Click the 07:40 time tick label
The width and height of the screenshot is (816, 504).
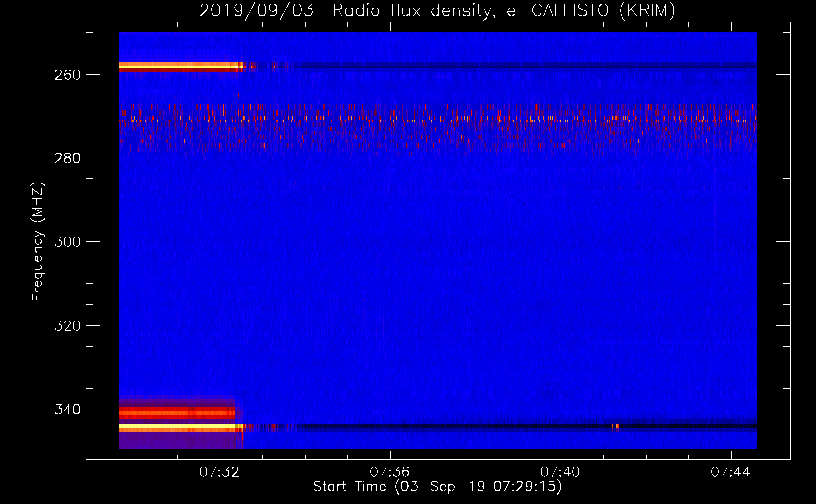(x=560, y=472)
